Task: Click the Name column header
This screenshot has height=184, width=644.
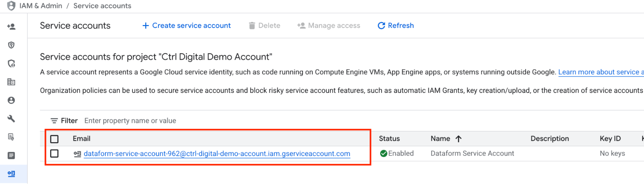Action: coord(440,139)
